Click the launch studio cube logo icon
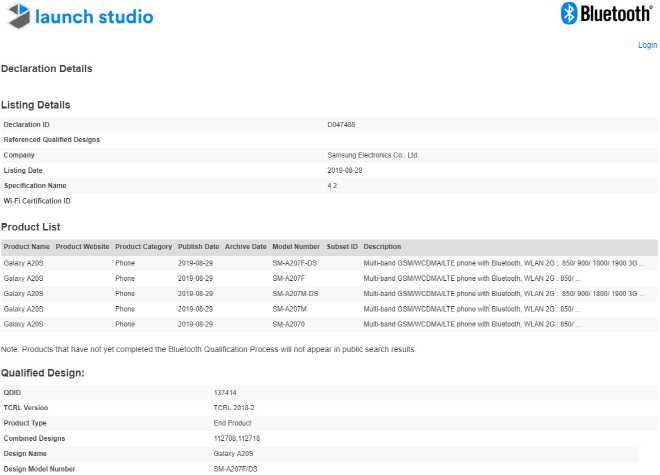Image resolution: width=660 pixels, height=475 pixels. [x=19, y=16]
